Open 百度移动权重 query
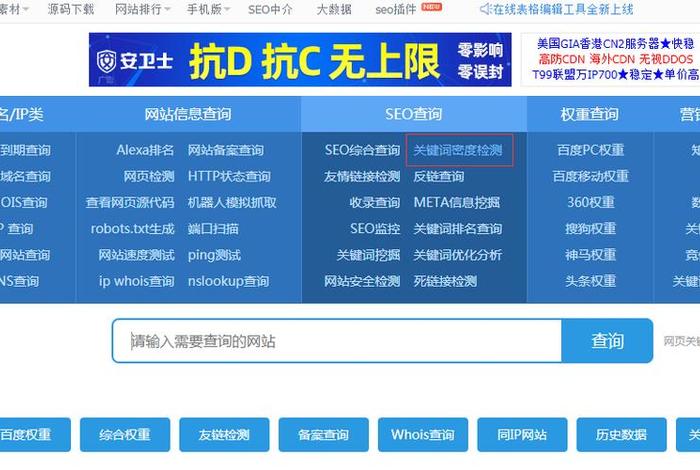The width and height of the screenshot is (700, 470). [590, 176]
